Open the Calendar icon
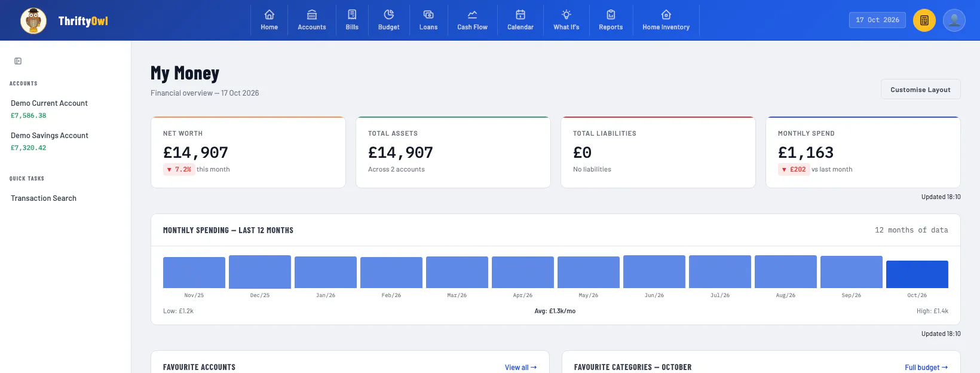 [520, 14]
